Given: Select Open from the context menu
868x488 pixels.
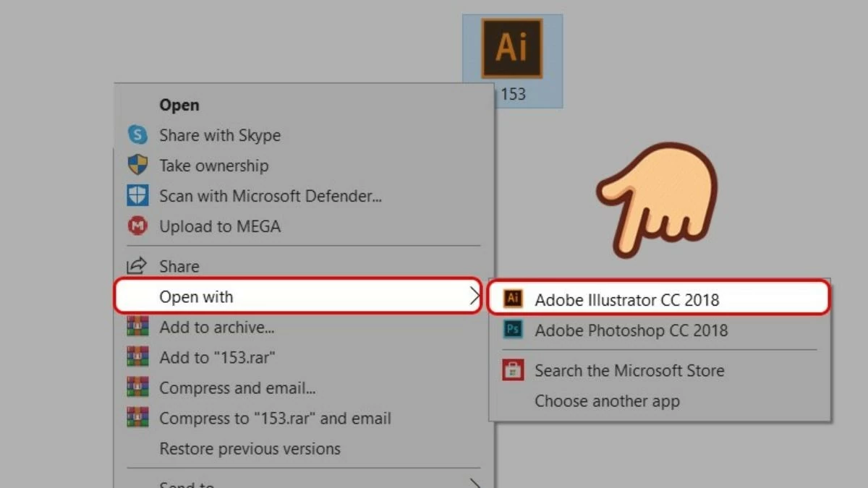Looking at the screenshot, I should pyautogui.click(x=179, y=105).
